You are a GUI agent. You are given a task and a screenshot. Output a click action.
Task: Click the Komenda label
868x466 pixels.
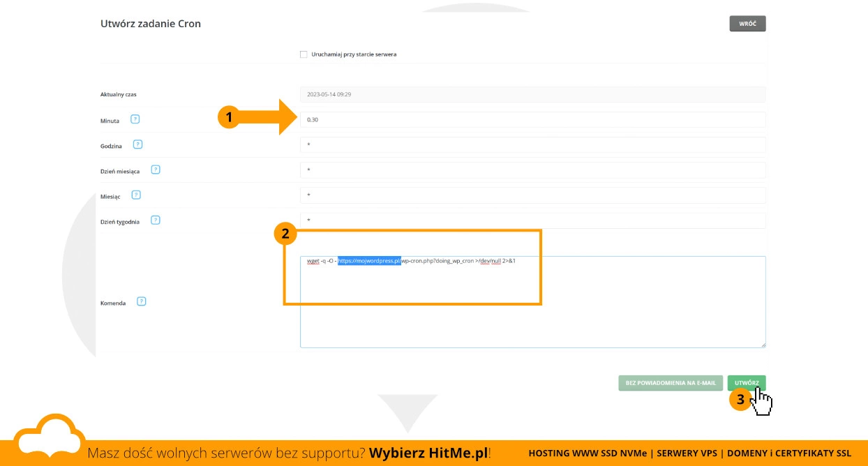113,303
